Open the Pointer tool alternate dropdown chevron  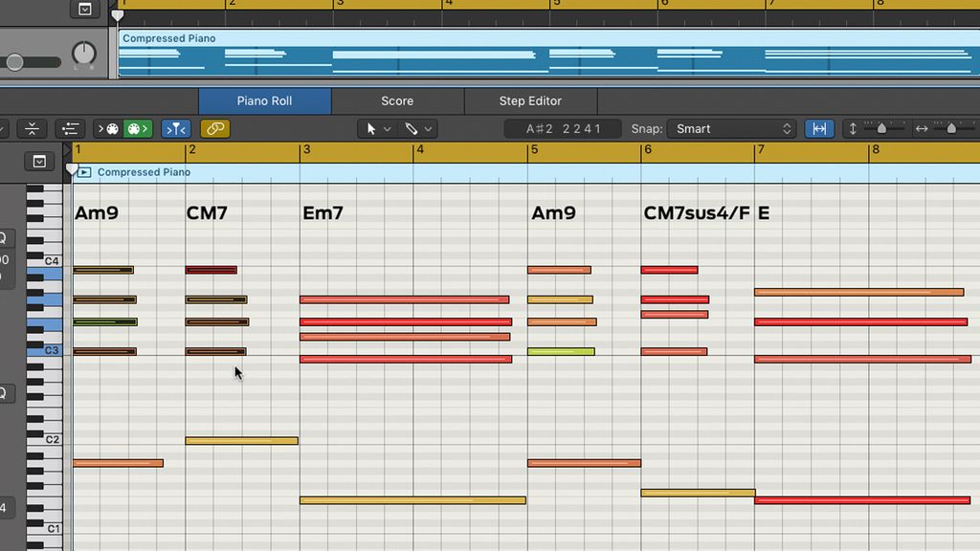coord(387,128)
